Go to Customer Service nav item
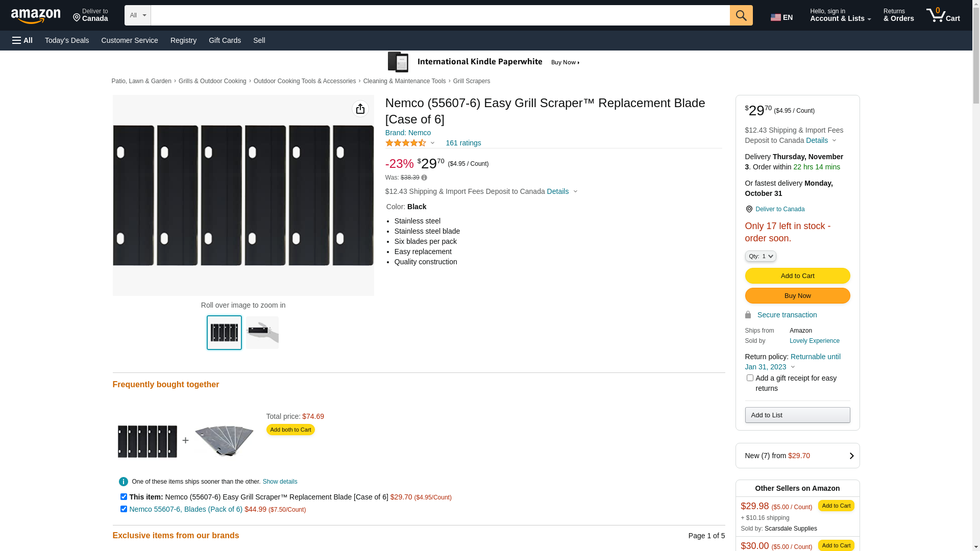 coord(130,40)
